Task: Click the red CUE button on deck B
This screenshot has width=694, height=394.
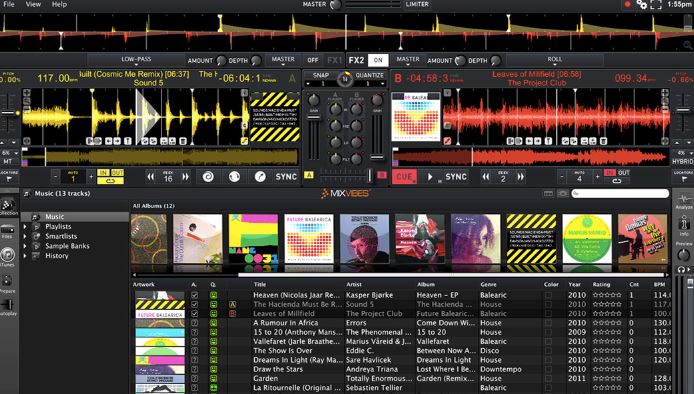Action: [x=404, y=177]
